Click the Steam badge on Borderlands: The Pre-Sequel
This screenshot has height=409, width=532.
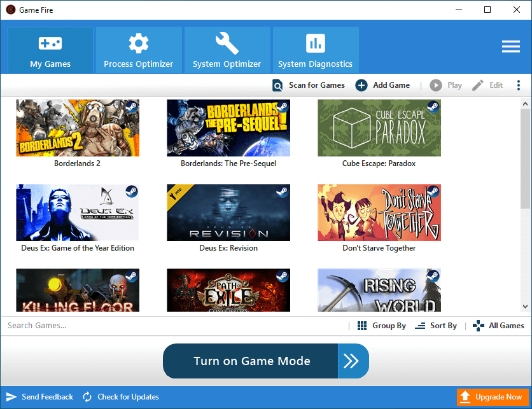[x=283, y=107]
